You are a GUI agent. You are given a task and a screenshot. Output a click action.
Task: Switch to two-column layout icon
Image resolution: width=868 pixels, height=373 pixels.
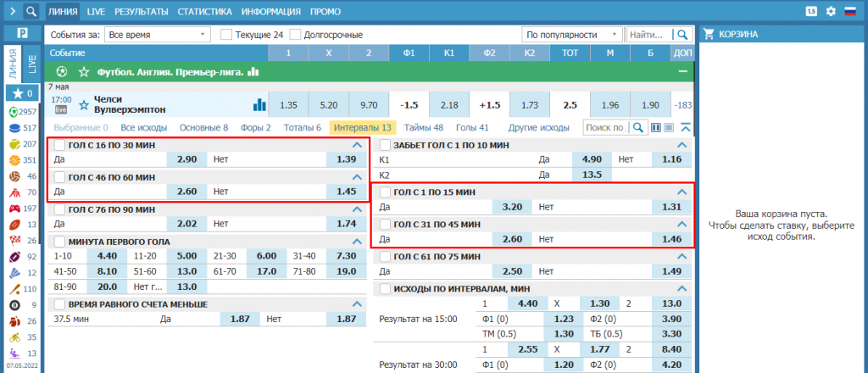(x=655, y=128)
